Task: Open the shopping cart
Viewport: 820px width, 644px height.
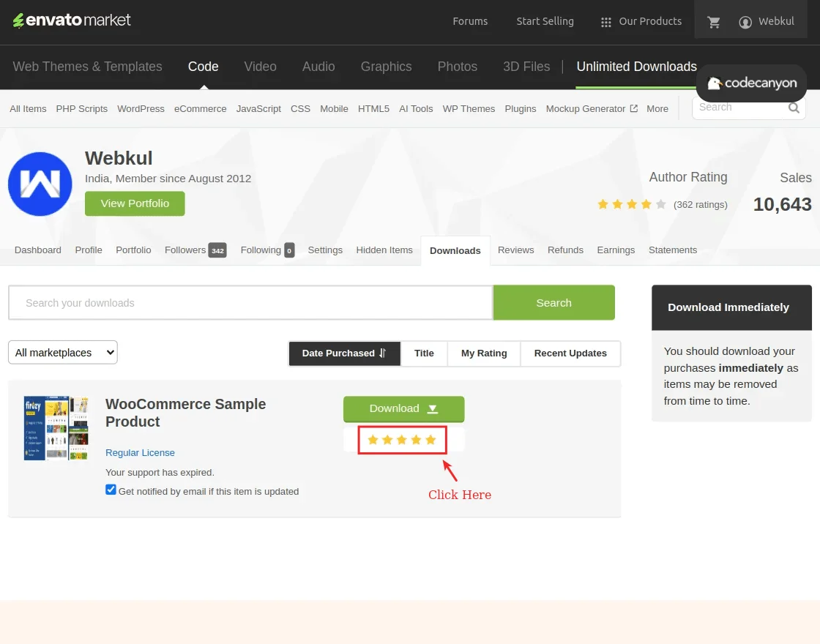Action: [x=713, y=21]
